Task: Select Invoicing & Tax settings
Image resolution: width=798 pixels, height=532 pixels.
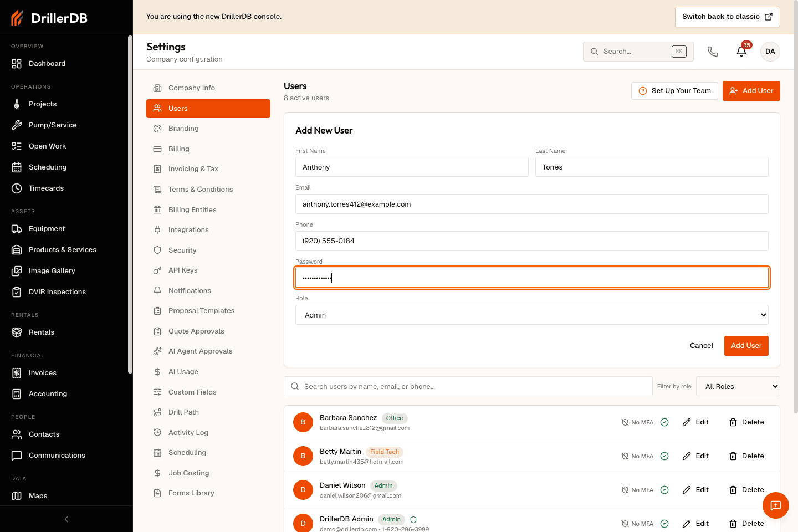Action: [208, 169]
